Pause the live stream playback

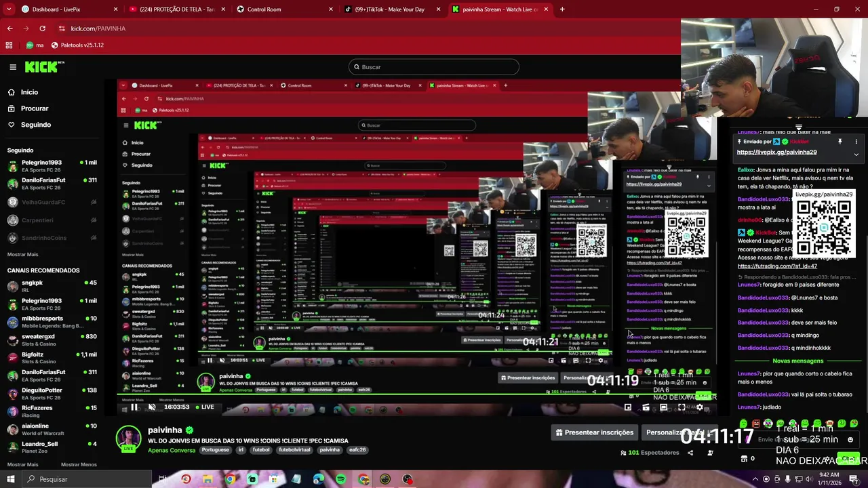pyautogui.click(x=134, y=407)
